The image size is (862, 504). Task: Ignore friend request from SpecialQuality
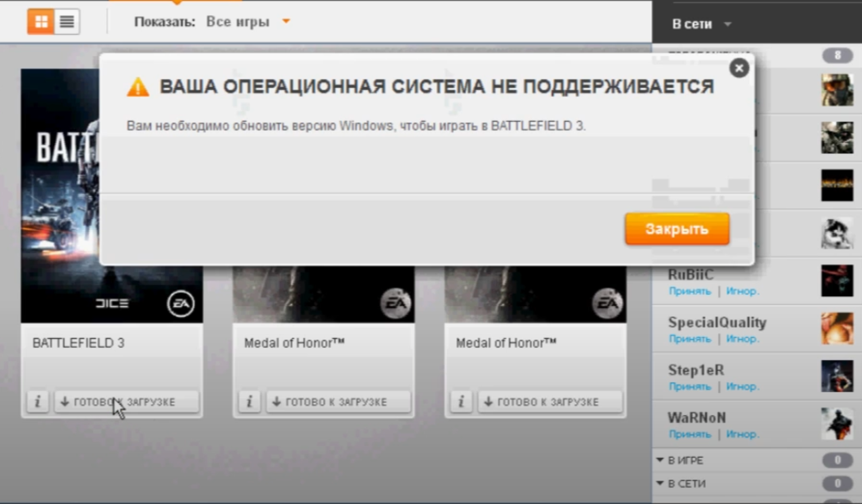[742, 339]
